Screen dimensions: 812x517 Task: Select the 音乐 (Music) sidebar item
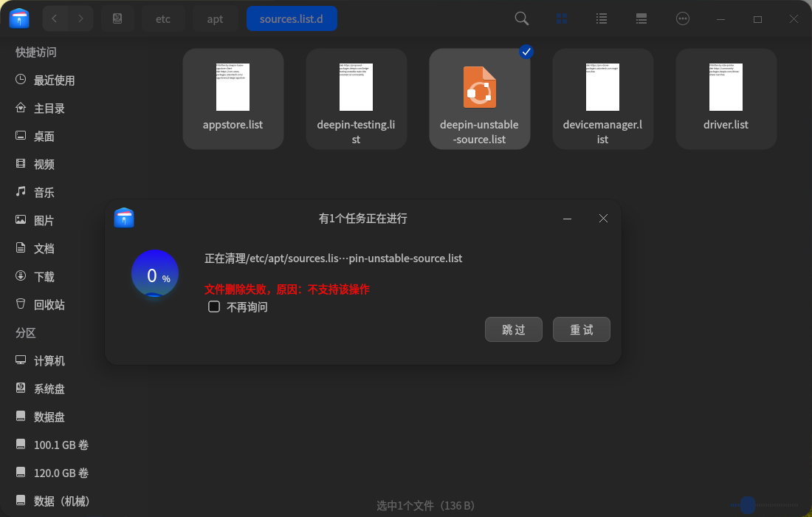point(44,191)
